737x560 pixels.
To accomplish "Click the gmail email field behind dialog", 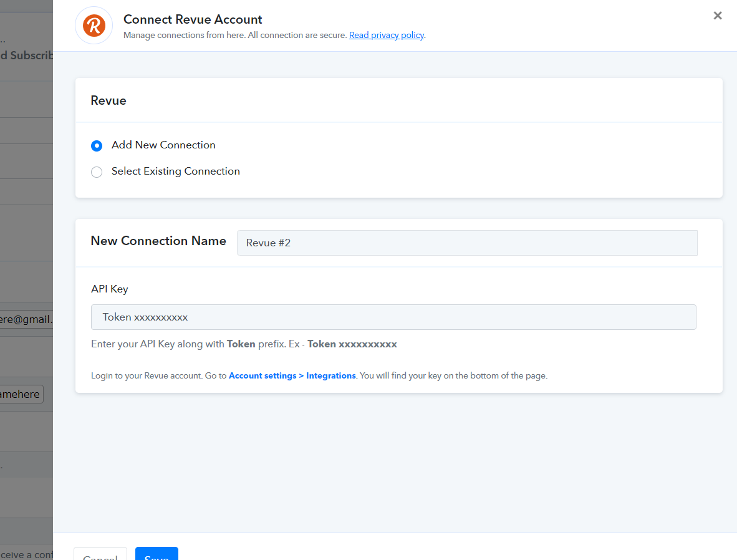I will (26, 319).
